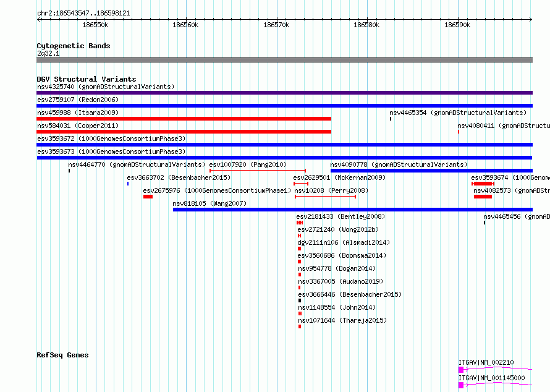Open esv2629501 (McKernan2009) label
Screen dimensions: 550x392
339,177
